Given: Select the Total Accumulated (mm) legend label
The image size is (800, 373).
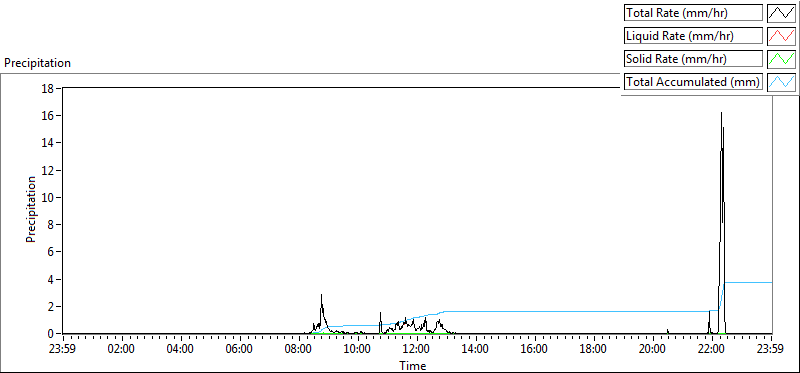Looking at the screenshot, I should pyautogui.click(x=693, y=82).
